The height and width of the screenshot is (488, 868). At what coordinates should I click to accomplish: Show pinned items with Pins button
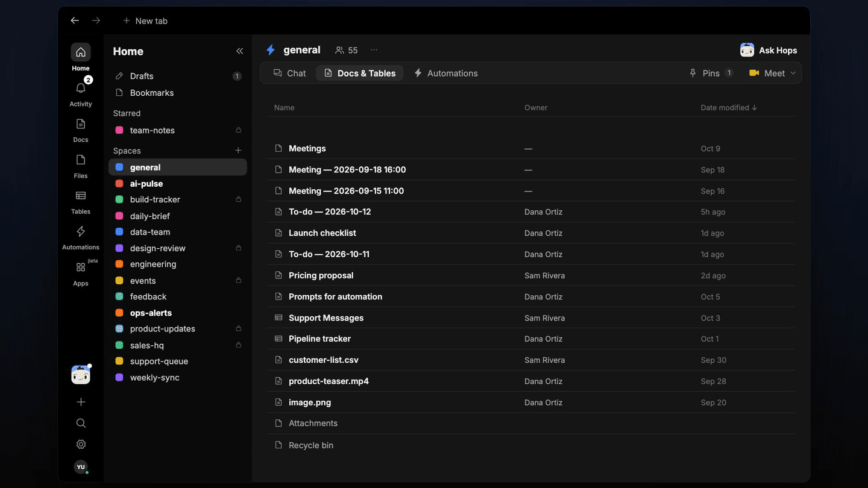pos(711,74)
